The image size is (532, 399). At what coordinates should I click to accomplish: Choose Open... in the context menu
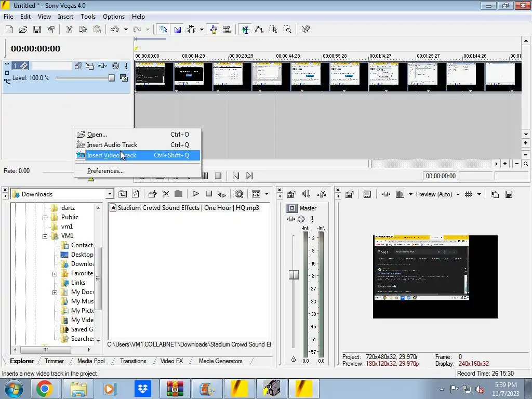137,135
